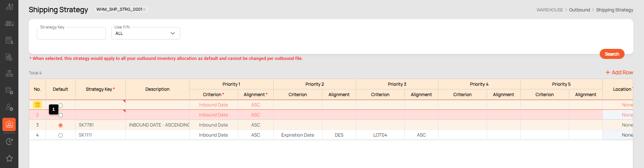Open the inventory boxes sidebar icon

(9, 74)
